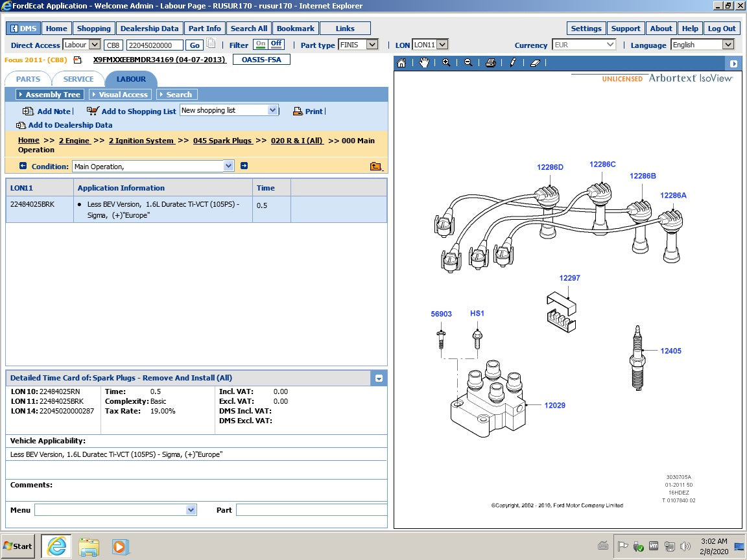
Task: Open the Condition dropdown showing Main Operation
Action: tap(228, 165)
